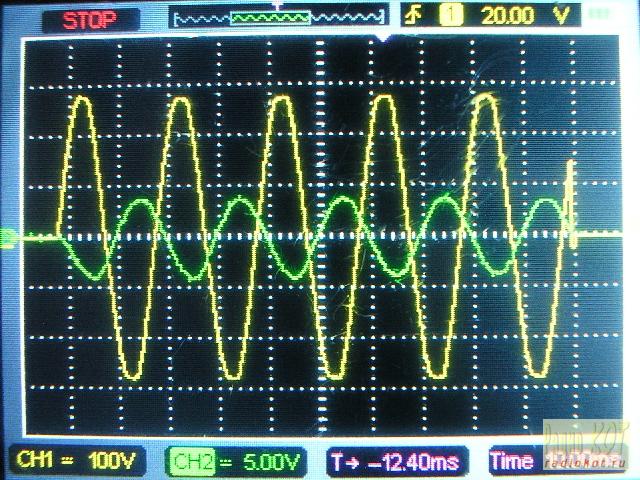Click the red STOP status indicator
Image resolution: width=640 pixels, height=480 pixels.
[88, 19]
